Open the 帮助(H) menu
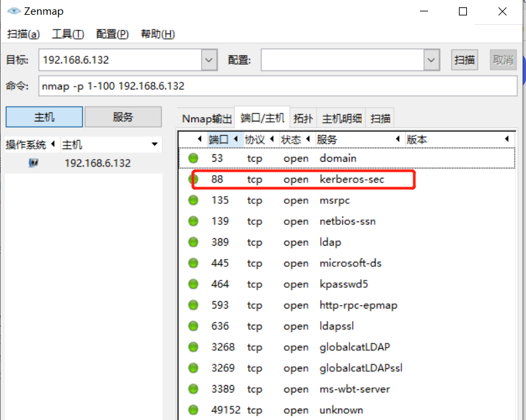 tap(158, 34)
